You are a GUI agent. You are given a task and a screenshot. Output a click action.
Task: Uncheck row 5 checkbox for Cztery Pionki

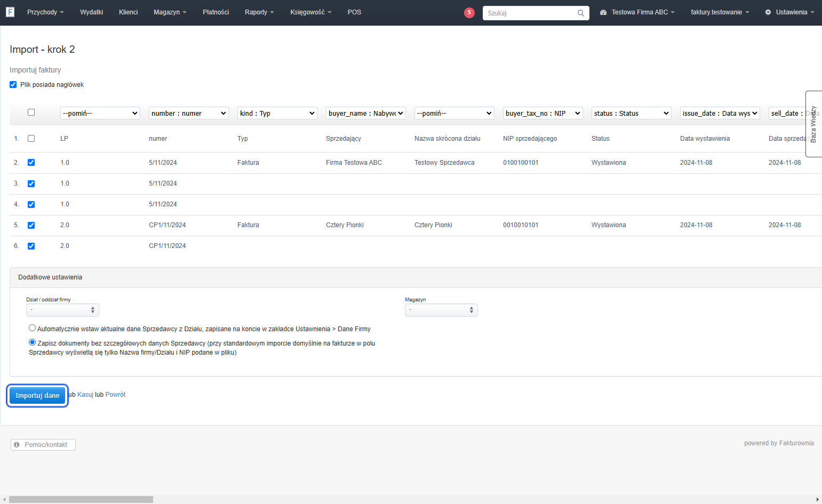click(x=31, y=225)
